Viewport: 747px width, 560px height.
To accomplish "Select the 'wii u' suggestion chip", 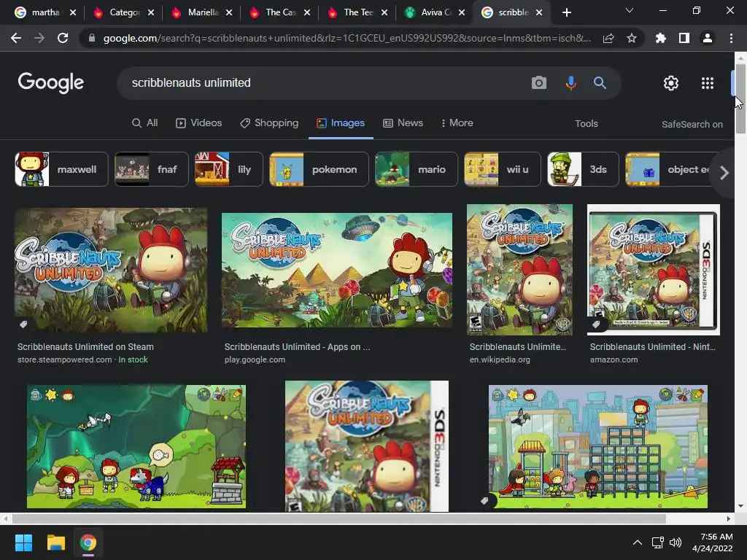I will 503,169.
